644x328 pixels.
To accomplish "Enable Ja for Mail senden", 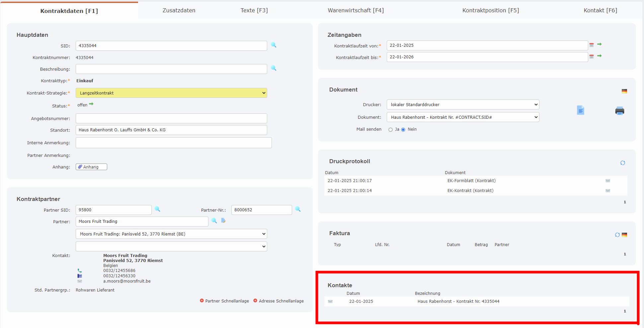I will pos(390,129).
